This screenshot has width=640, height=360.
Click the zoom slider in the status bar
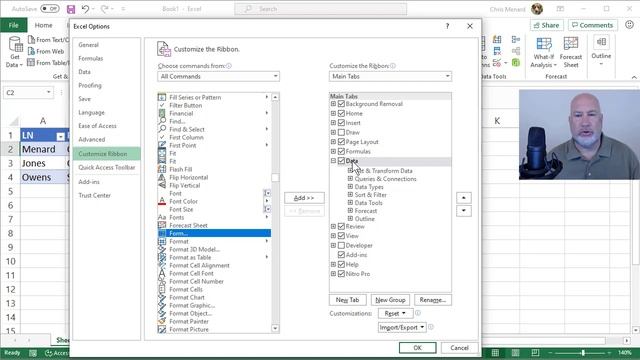coord(582,353)
